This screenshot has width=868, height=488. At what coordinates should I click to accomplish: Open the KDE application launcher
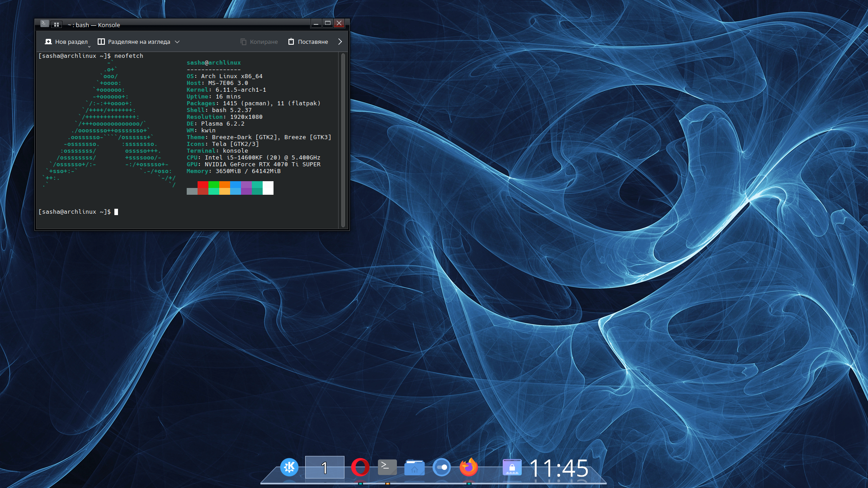coord(289,467)
